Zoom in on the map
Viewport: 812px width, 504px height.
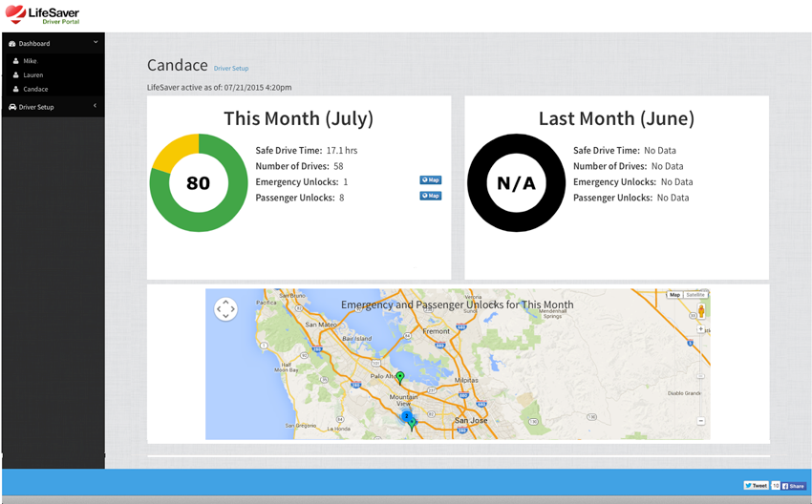(700, 329)
